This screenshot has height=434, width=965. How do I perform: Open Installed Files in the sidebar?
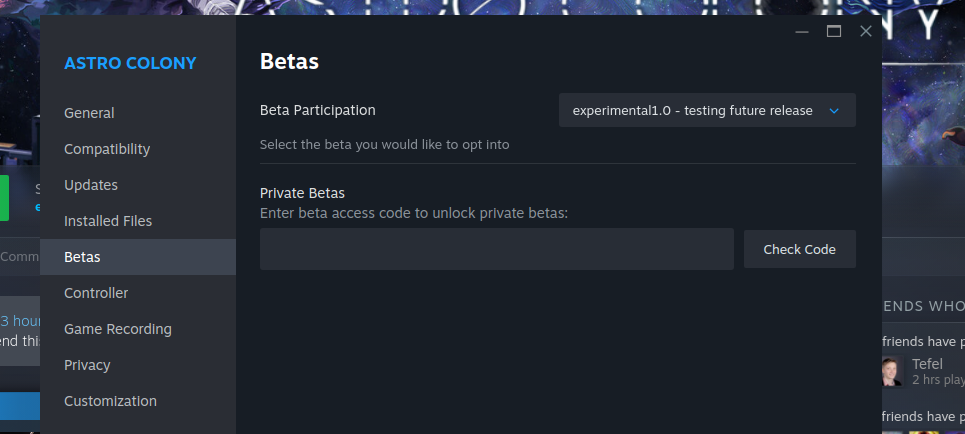(108, 221)
